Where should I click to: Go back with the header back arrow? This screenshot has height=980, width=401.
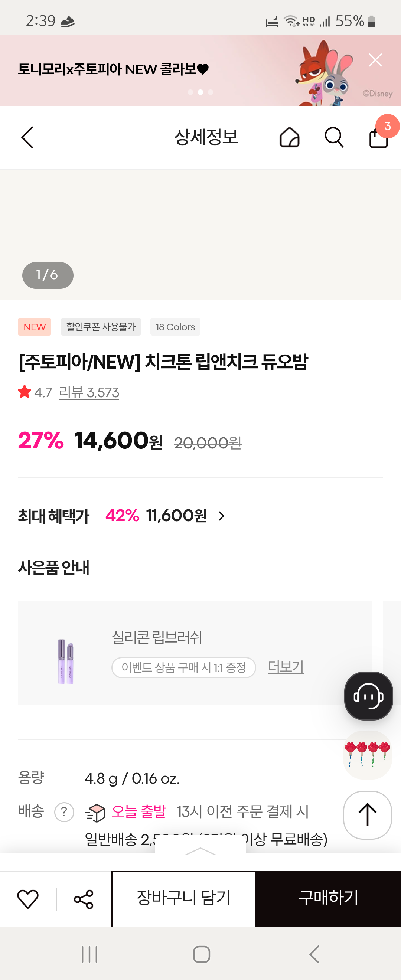pos(27,137)
